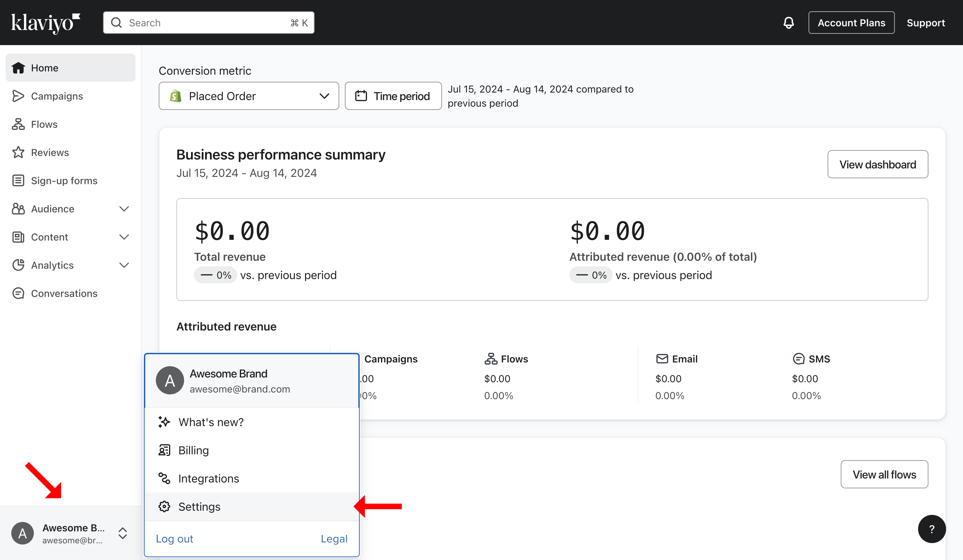The width and height of the screenshot is (963, 560).
Task: Select Settings from account menu
Action: 252,506
